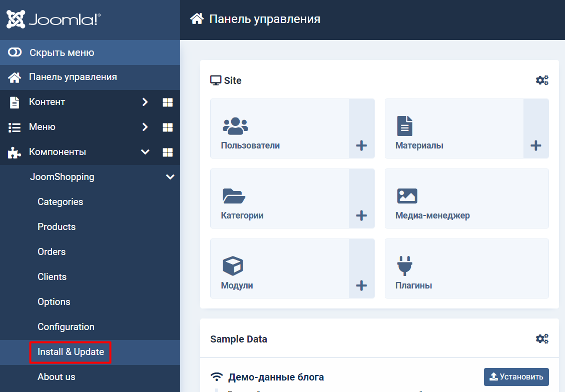Click the Плагины label
The height and width of the screenshot is (392, 565).
click(413, 285)
